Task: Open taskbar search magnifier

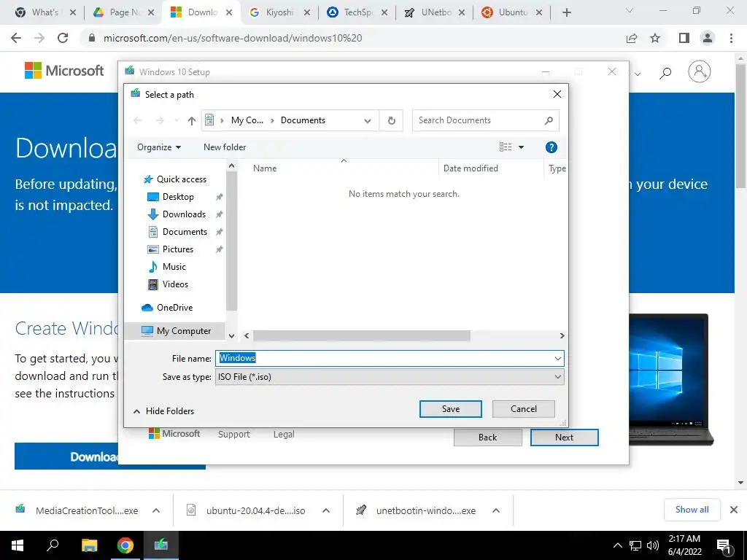Action: pyautogui.click(x=53, y=545)
